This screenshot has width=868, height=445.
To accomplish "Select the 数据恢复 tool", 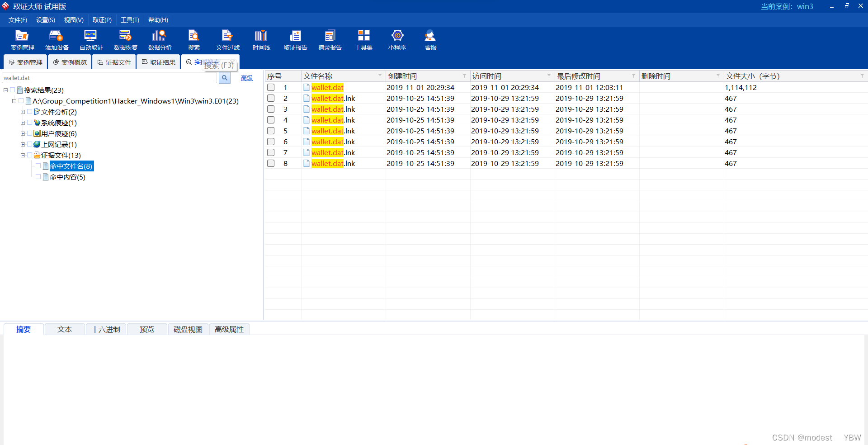I will click(125, 40).
